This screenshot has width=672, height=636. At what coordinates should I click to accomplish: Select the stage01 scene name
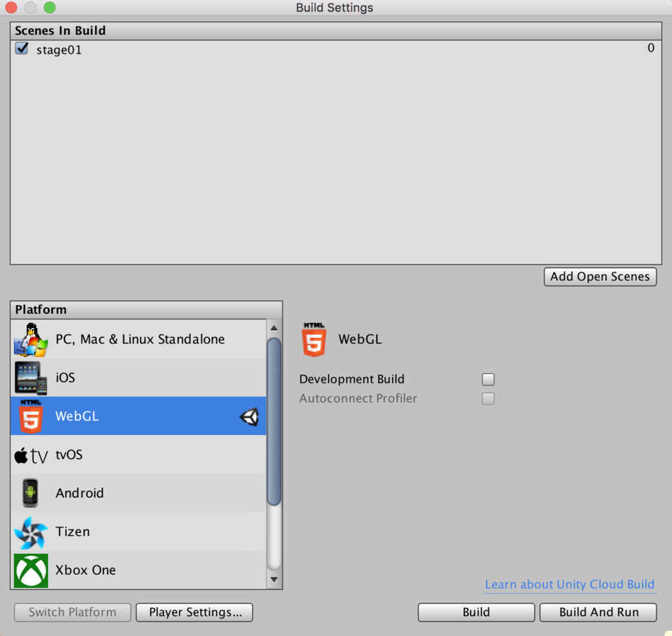[59, 50]
